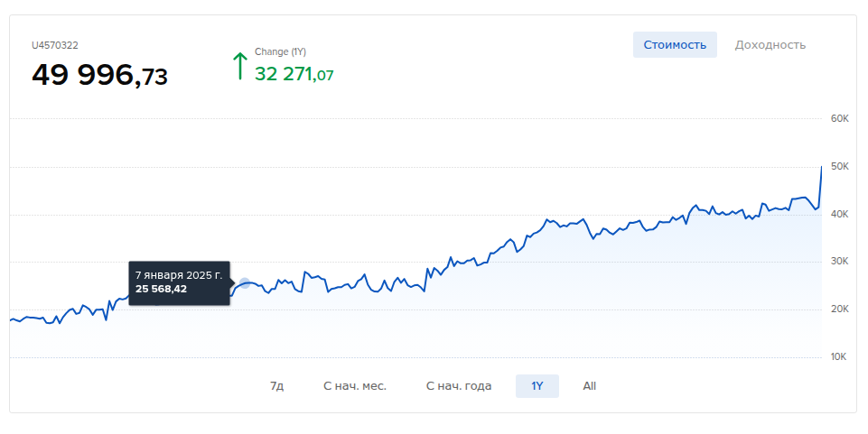Click the change amount 32 271,07
Screen dimensions: 868x434
294,75
